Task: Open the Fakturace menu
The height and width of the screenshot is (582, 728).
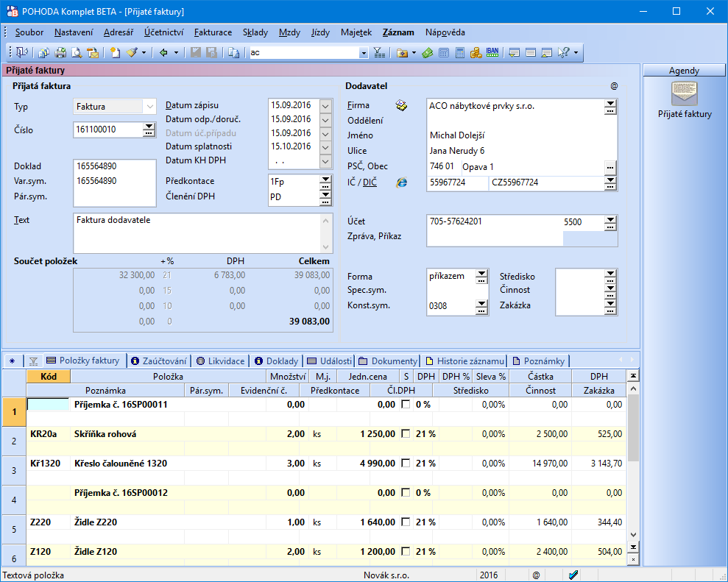Action: (x=213, y=32)
